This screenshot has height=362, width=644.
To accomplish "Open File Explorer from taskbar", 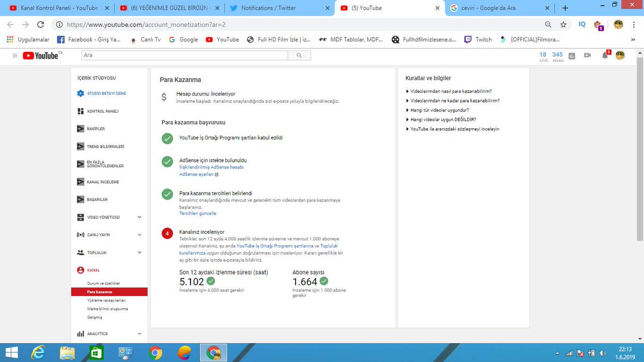I will point(67,352).
